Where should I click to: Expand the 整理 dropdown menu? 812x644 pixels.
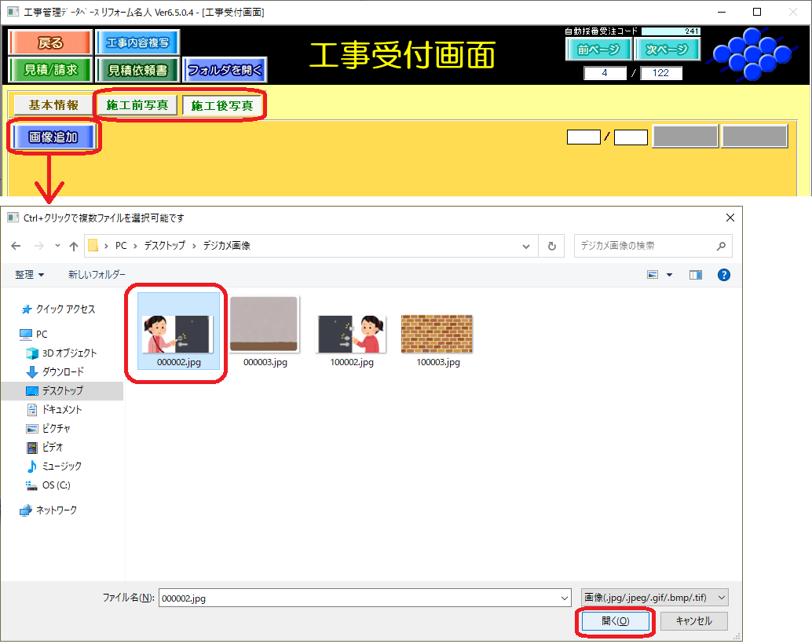point(30,275)
